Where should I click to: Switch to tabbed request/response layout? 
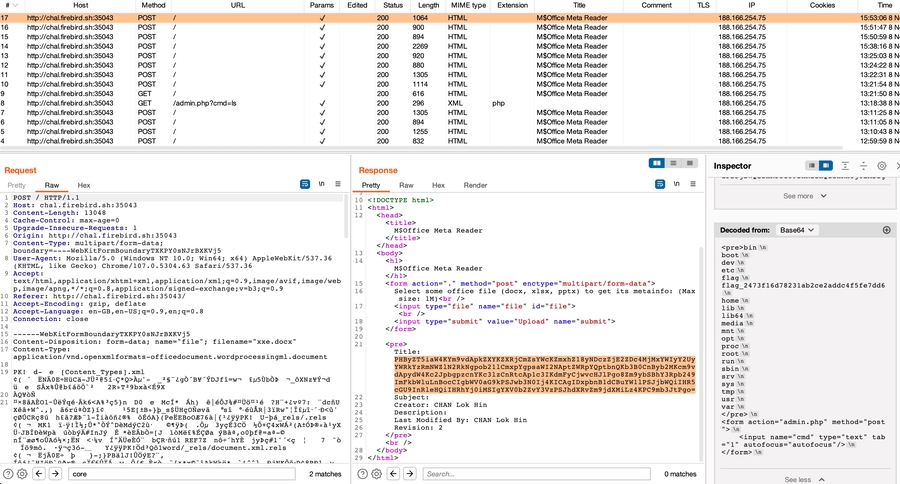coord(690,163)
